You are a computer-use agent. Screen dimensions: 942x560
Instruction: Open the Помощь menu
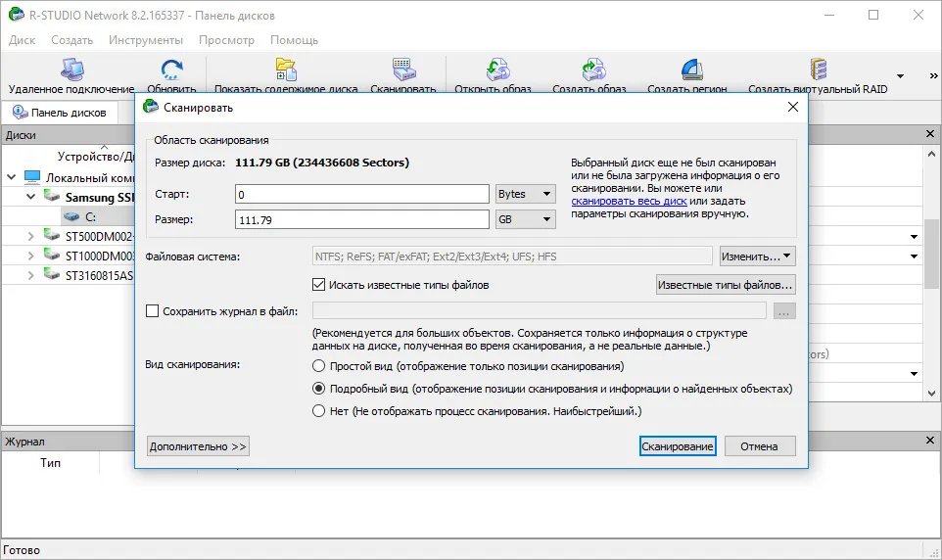coord(295,40)
